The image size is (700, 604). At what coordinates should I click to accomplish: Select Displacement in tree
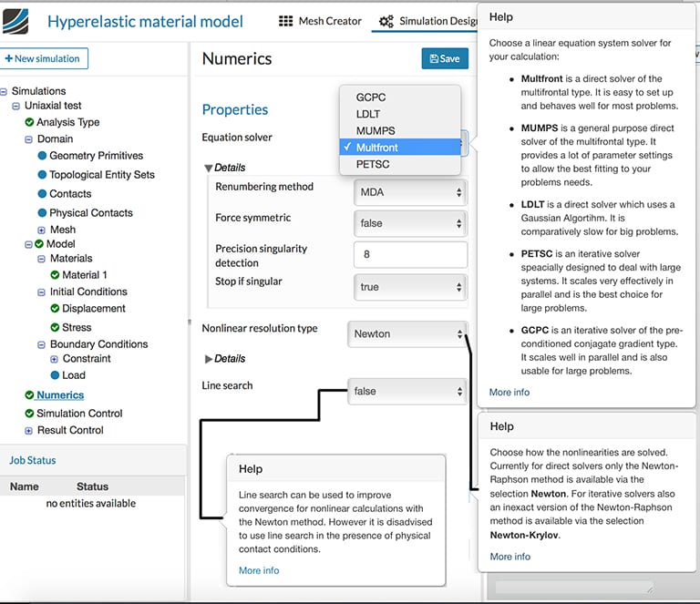tap(94, 309)
